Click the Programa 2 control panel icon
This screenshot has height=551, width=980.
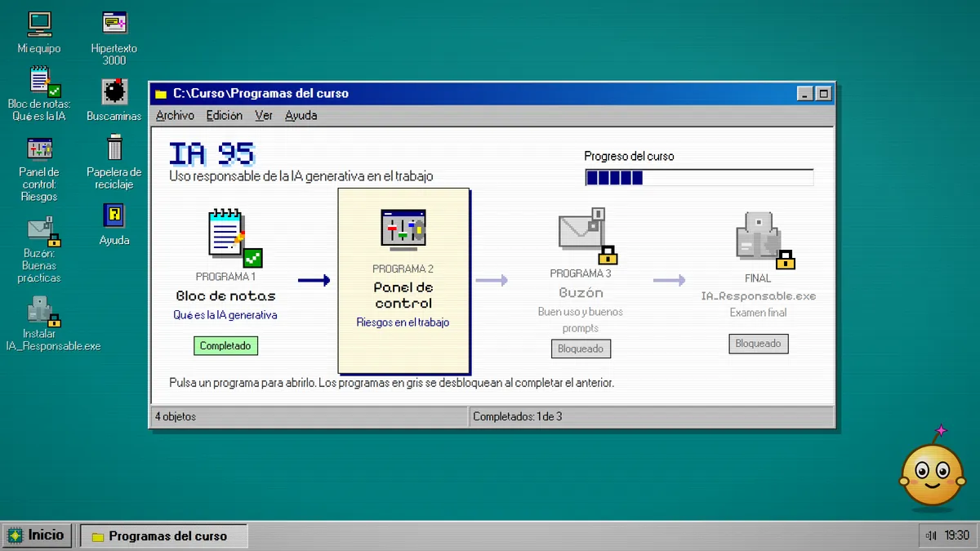point(403,229)
